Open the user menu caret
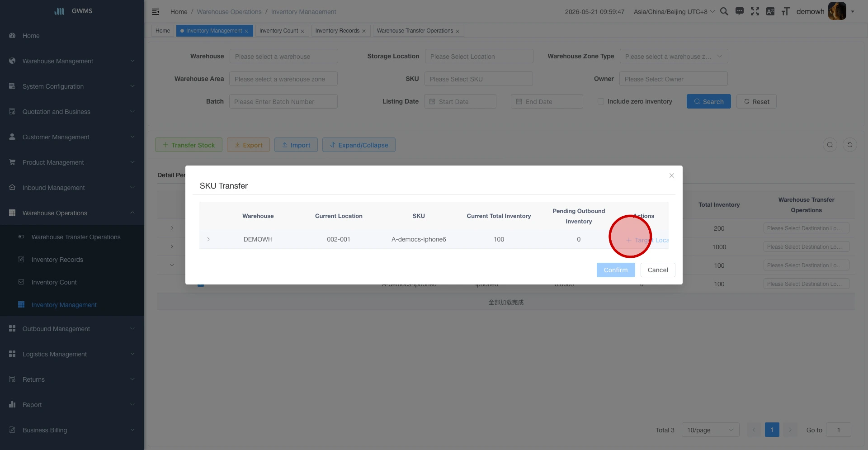868x450 pixels. pos(853,12)
